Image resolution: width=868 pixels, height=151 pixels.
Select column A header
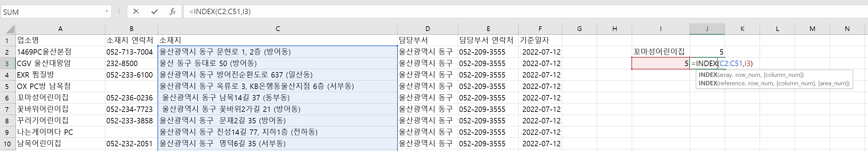pyautogui.click(x=60, y=29)
